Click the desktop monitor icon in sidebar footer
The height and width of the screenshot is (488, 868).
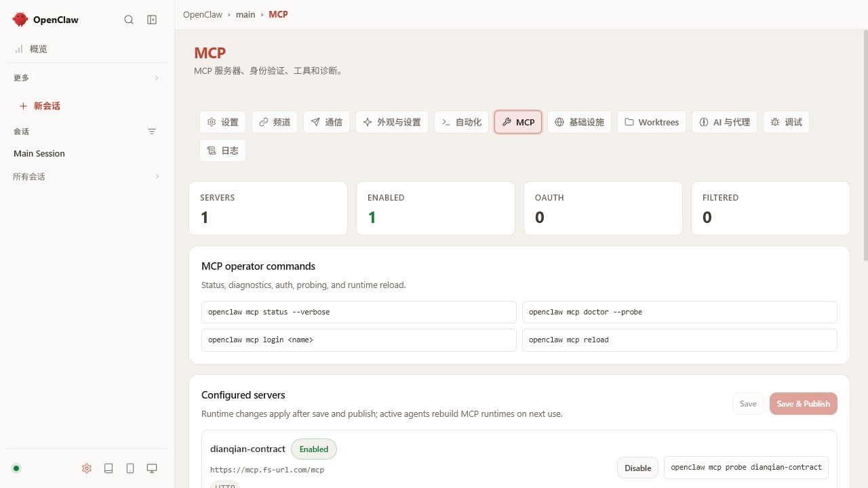(x=152, y=468)
